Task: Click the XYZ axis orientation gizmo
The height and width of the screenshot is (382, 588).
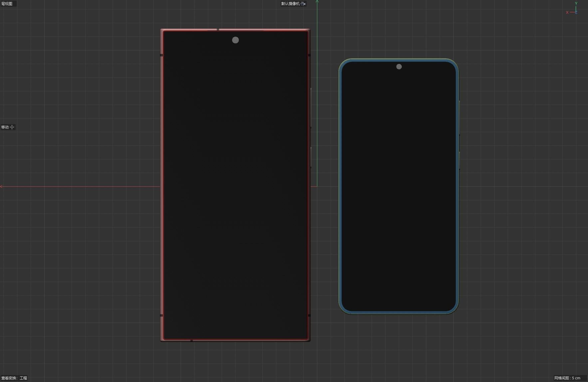Action: [x=572, y=9]
